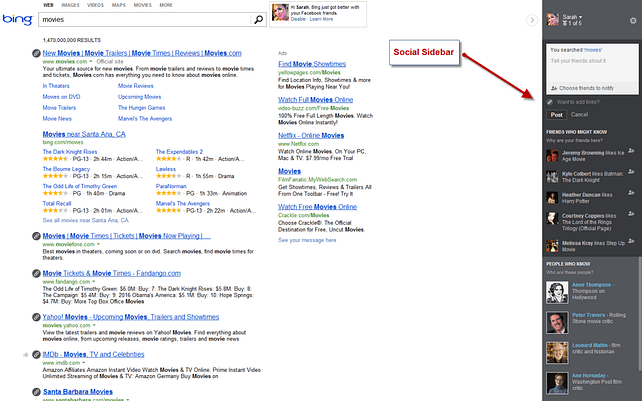The image size is (642, 401).
Task: Switch to the VIDEOS search tab
Action: coord(95,5)
